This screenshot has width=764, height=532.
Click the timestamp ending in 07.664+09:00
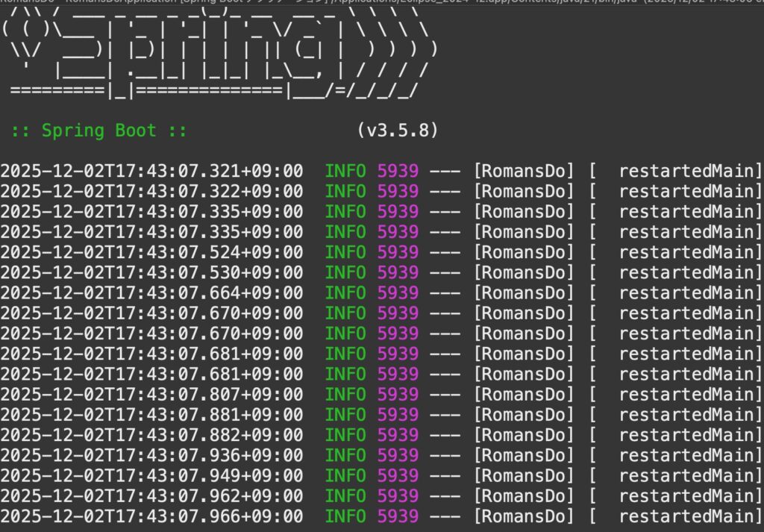151,292
